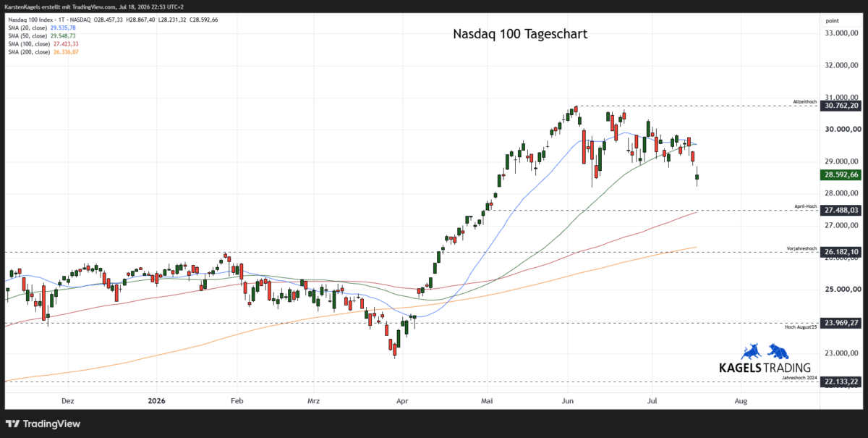
Task: Click the 28.000,00 price scale label
Action: 842,193
